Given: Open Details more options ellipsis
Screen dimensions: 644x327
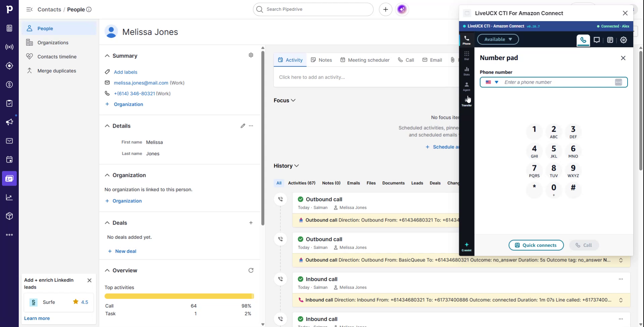Looking at the screenshot, I should [x=251, y=126].
